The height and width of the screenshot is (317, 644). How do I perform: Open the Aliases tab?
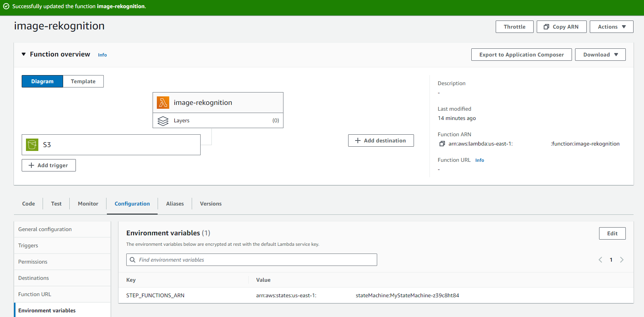[175, 204]
